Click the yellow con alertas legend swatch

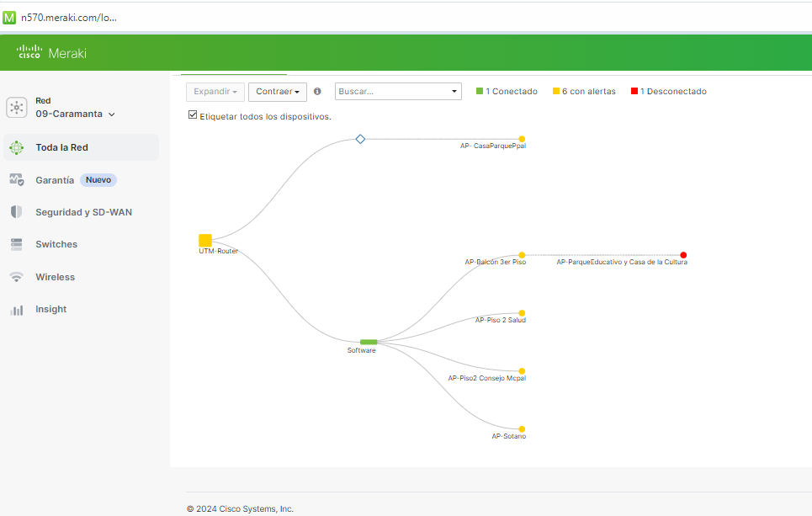556,92
